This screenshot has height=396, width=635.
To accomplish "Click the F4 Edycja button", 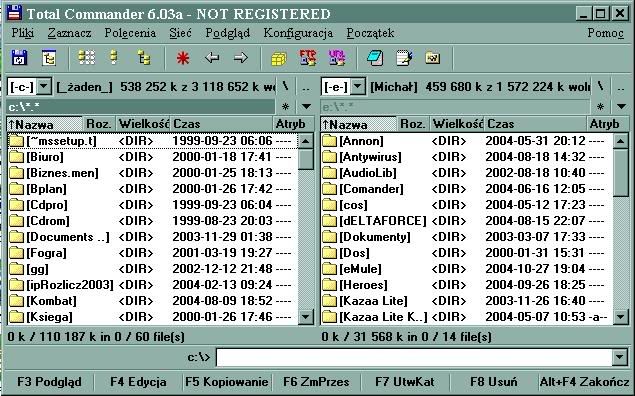I will tap(138, 382).
